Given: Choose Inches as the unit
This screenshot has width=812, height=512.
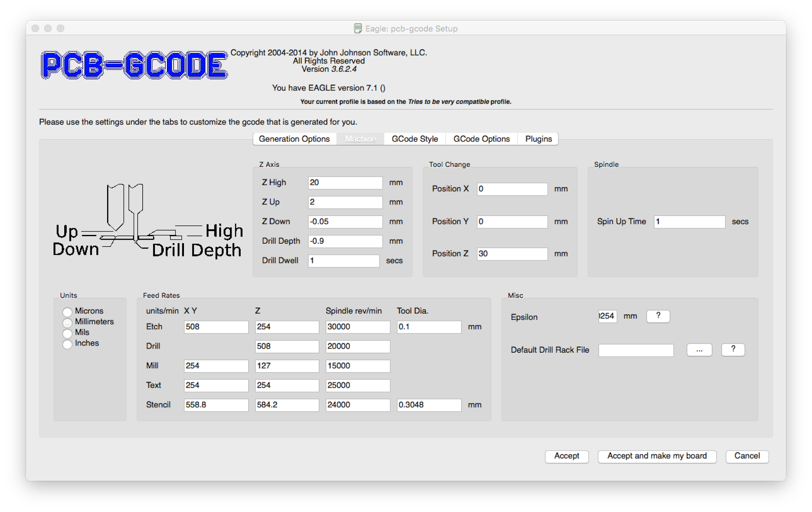Looking at the screenshot, I should point(67,344).
